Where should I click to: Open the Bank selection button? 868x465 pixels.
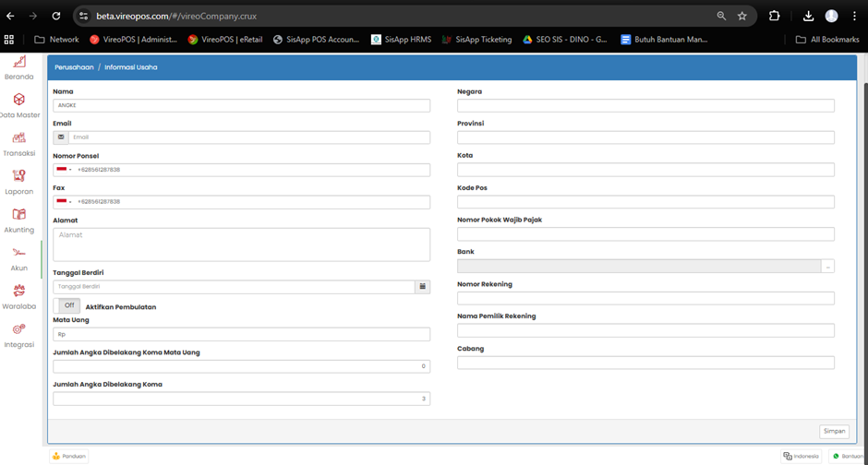pyautogui.click(x=827, y=266)
